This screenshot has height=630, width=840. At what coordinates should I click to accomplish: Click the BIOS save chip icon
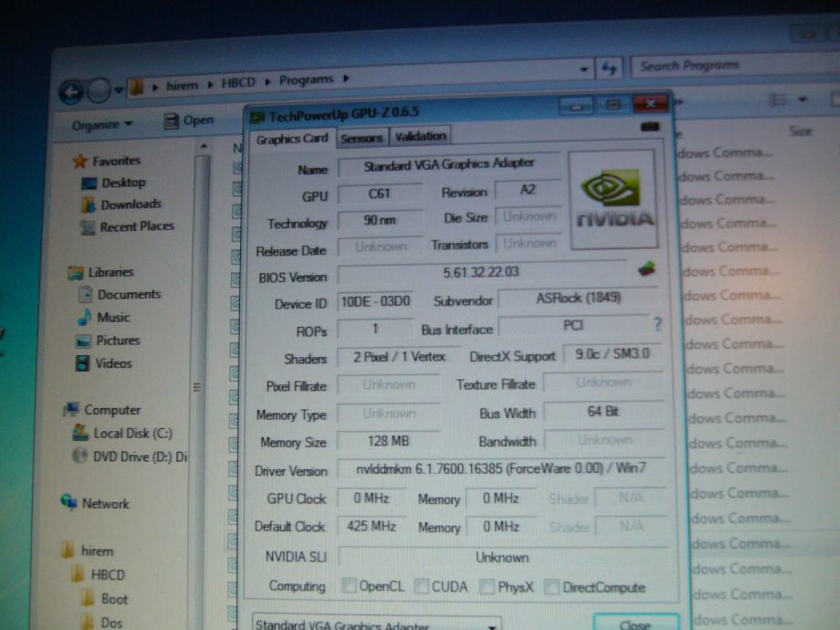[647, 268]
